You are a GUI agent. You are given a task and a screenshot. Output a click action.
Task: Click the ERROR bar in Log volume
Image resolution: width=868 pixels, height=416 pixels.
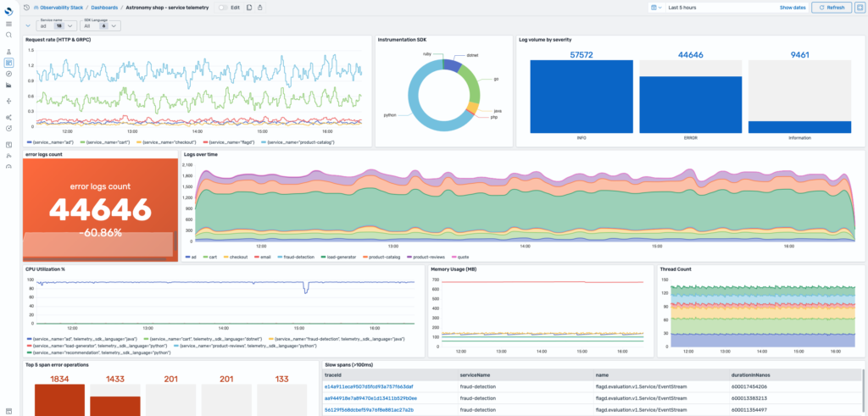point(689,104)
